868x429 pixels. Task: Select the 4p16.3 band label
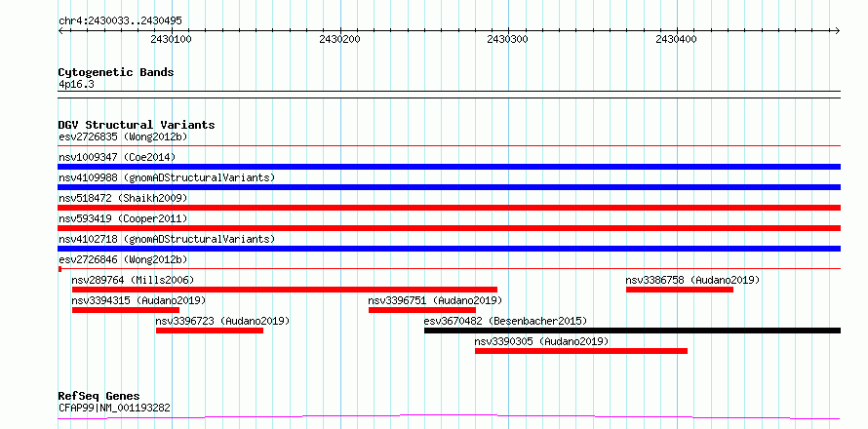click(x=76, y=85)
